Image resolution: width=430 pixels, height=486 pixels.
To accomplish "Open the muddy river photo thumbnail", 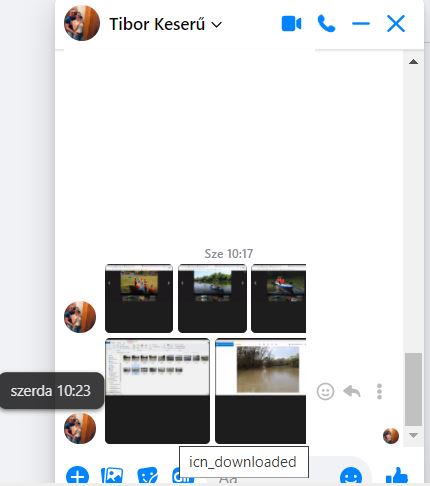I will coord(260,391).
